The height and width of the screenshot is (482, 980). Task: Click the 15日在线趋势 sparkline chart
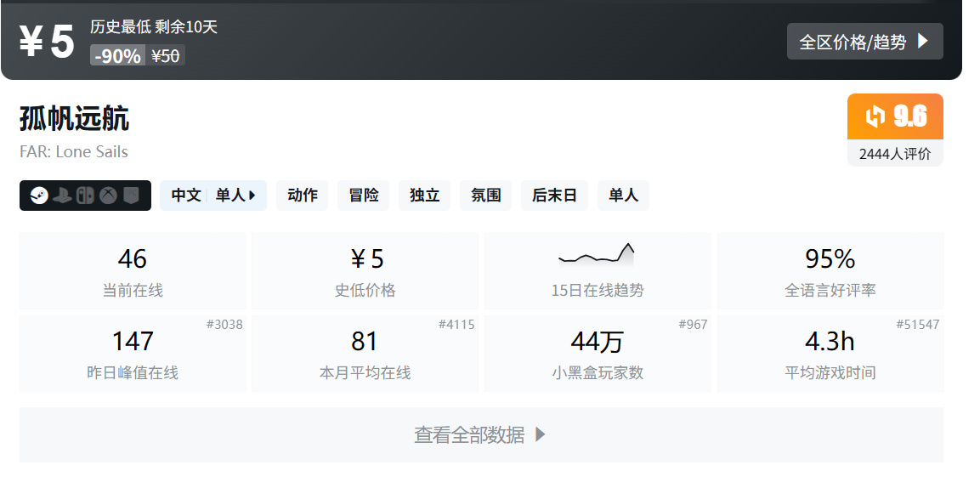pyautogui.click(x=597, y=255)
